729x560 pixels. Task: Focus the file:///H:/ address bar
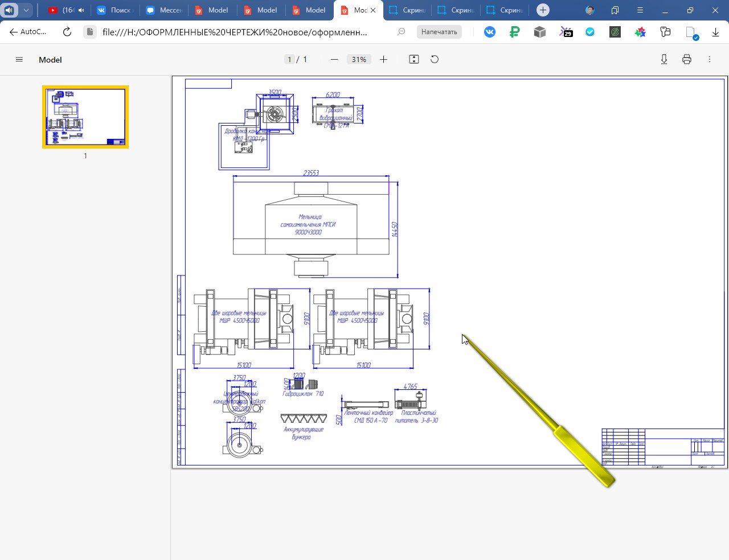pos(235,32)
